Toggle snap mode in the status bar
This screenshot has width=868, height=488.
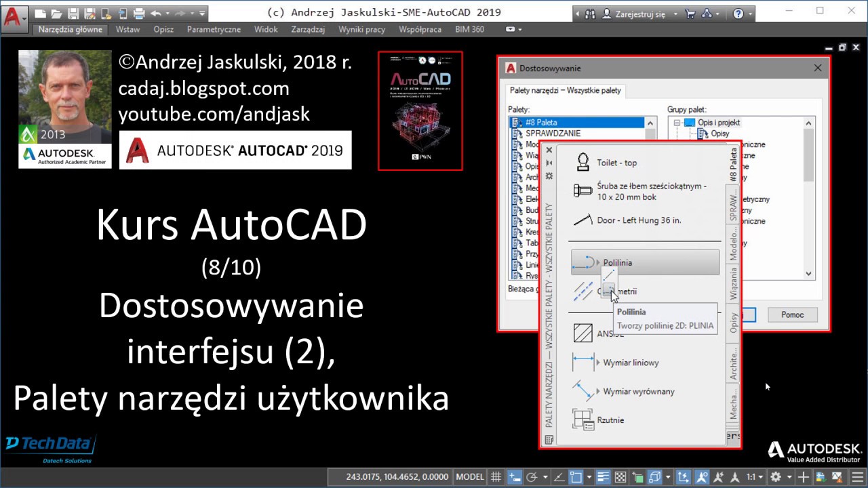[x=515, y=476]
